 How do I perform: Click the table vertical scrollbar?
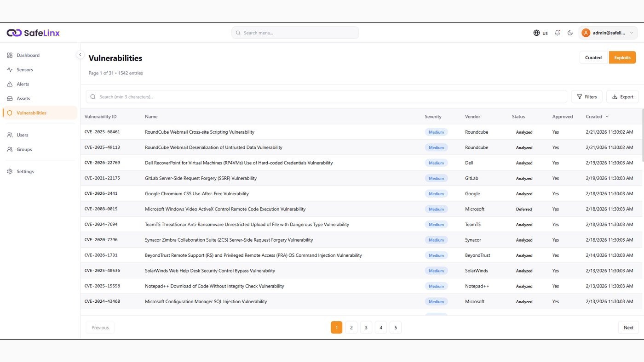click(643, 135)
